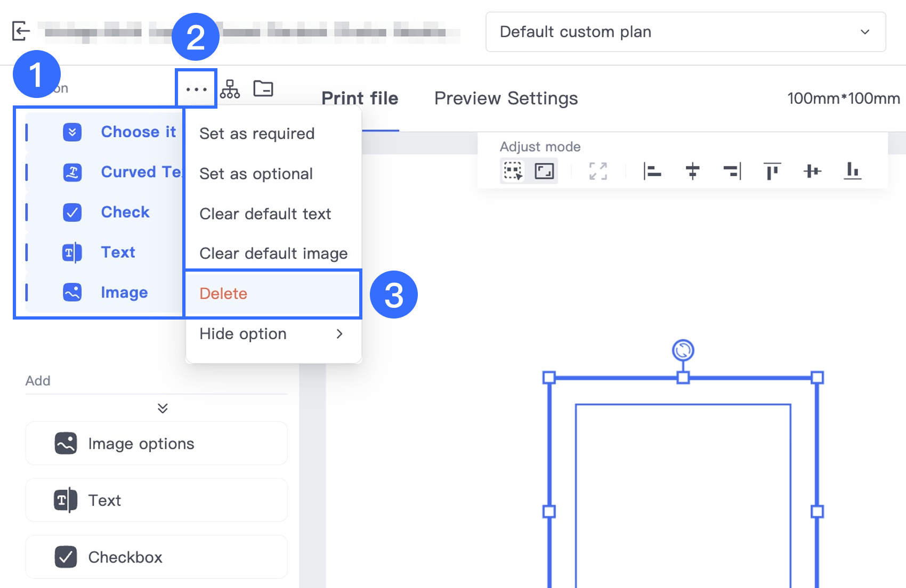
Task: Select Clear default text menu entry
Action: (273, 214)
